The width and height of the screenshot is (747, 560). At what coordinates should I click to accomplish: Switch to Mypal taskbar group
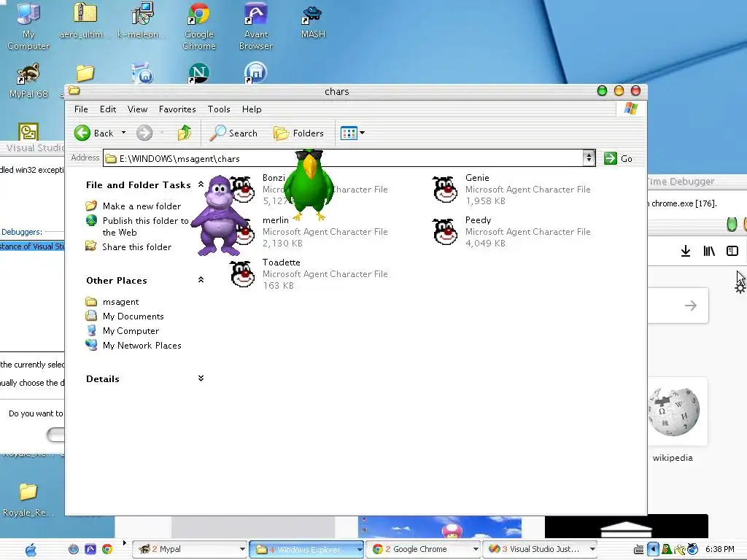click(x=189, y=549)
